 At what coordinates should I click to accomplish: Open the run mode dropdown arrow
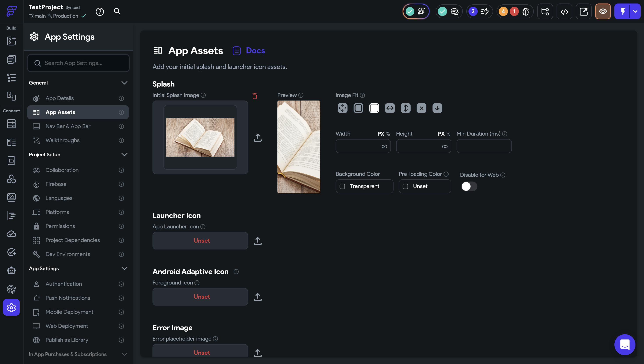635,12
